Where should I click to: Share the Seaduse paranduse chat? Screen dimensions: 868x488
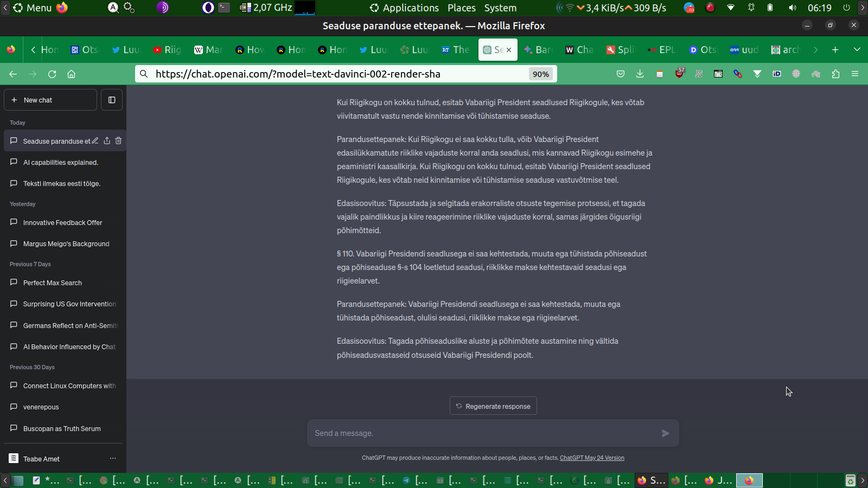point(107,140)
